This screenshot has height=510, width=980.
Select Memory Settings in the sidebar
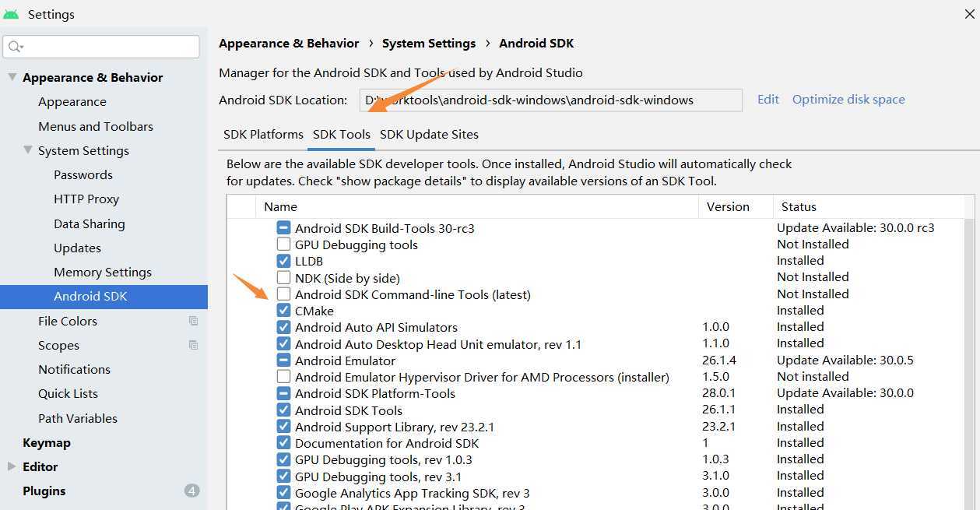103,273
